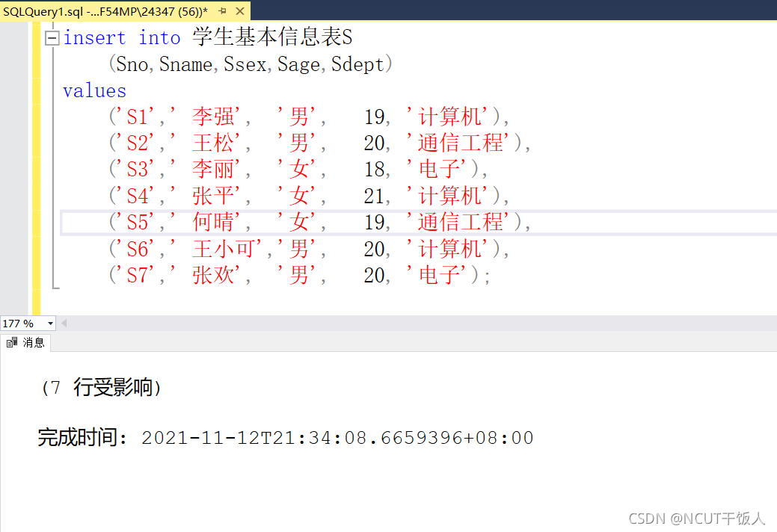Click the name 王小可
This screenshot has width=777, height=532.
tap(224, 249)
